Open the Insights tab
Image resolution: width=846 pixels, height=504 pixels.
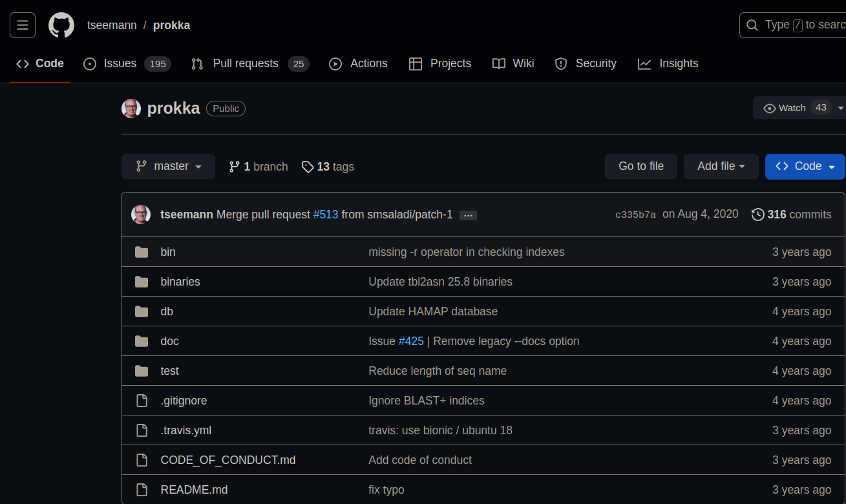coord(668,63)
